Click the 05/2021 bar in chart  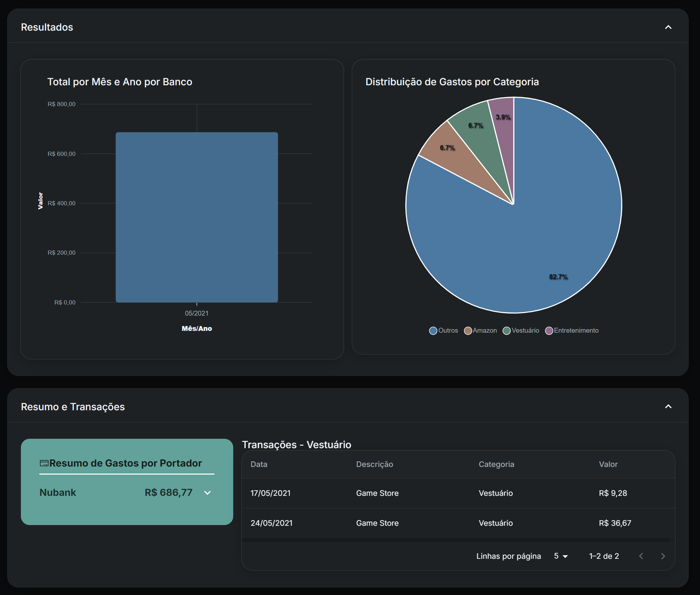coord(197,217)
